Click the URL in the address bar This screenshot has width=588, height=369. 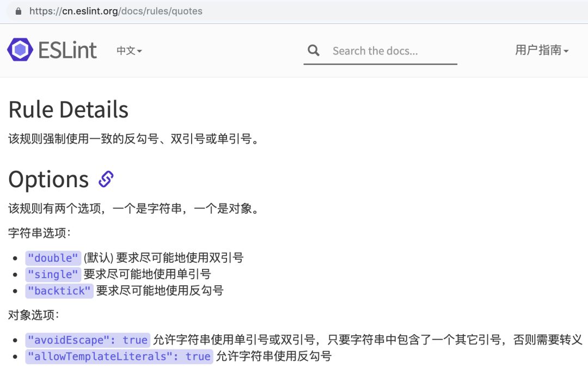(115, 11)
